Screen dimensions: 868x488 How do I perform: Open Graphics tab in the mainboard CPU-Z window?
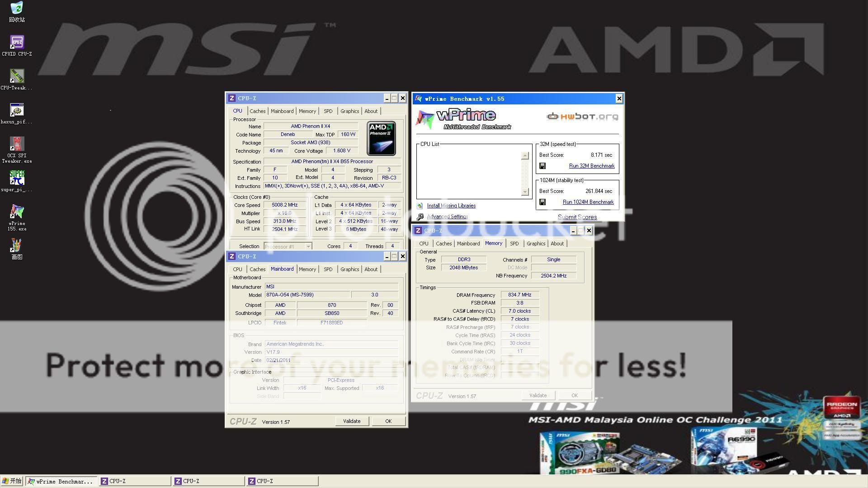click(349, 269)
